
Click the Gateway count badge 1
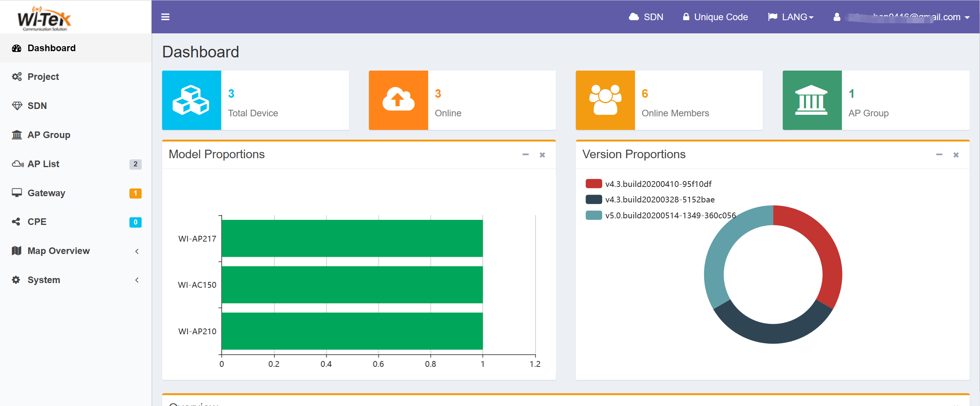click(x=135, y=193)
